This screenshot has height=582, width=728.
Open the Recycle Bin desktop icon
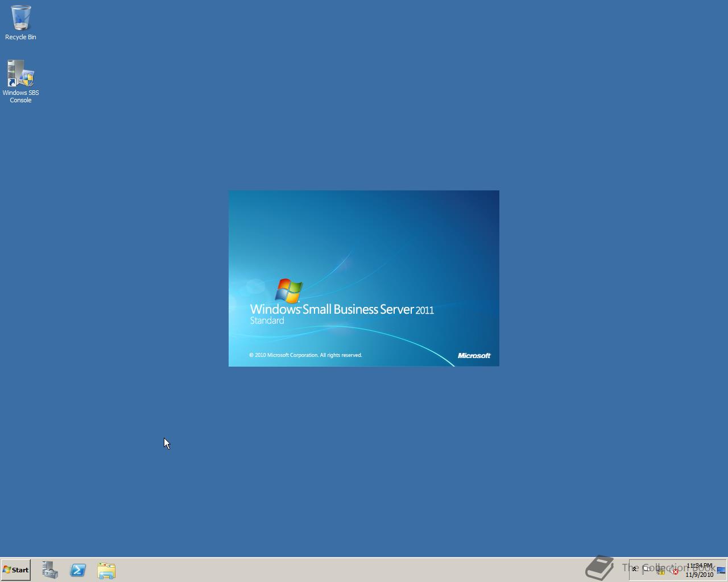coord(20,23)
